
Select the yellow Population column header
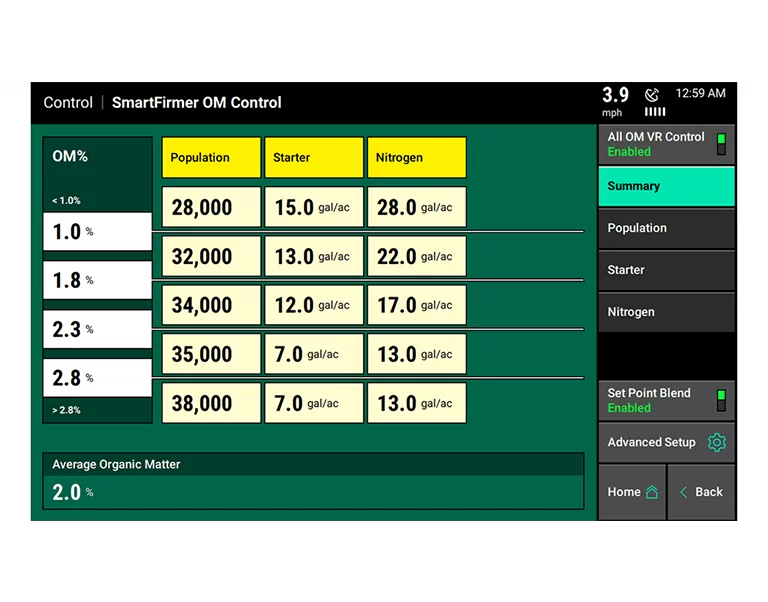[211, 157]
